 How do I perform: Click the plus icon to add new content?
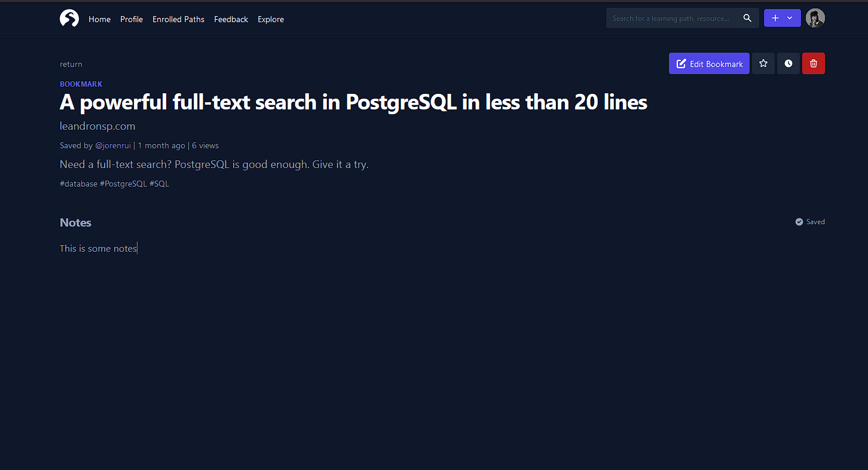tap(775, 18)
